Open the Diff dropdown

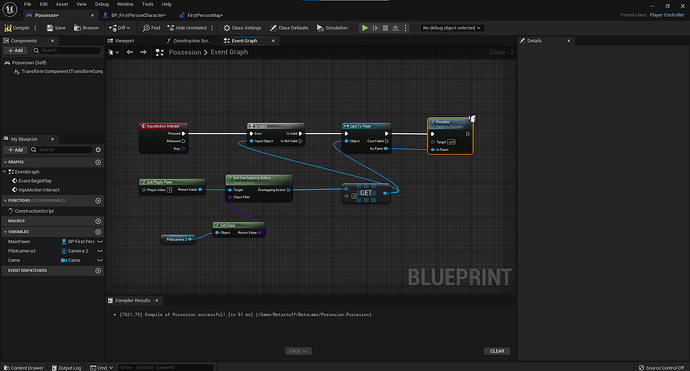point(120,28)
